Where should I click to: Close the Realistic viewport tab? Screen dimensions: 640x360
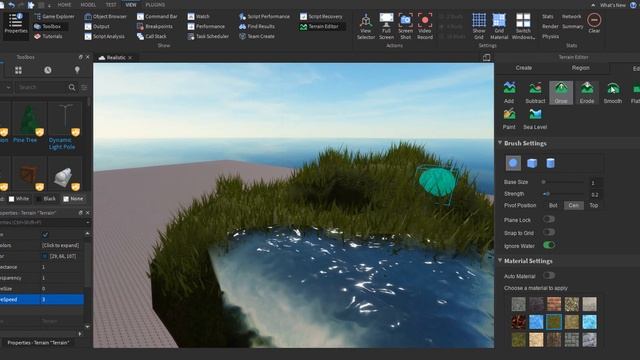130,58
